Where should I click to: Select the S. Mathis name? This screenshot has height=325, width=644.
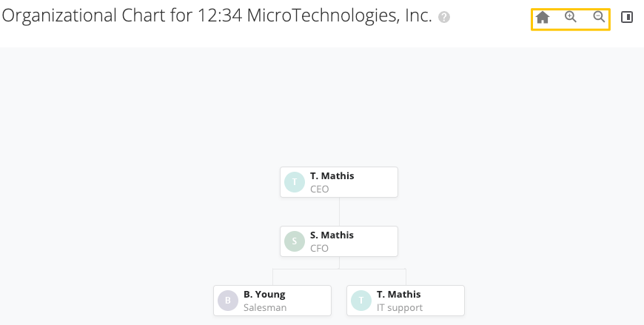(x=332, y=235)
